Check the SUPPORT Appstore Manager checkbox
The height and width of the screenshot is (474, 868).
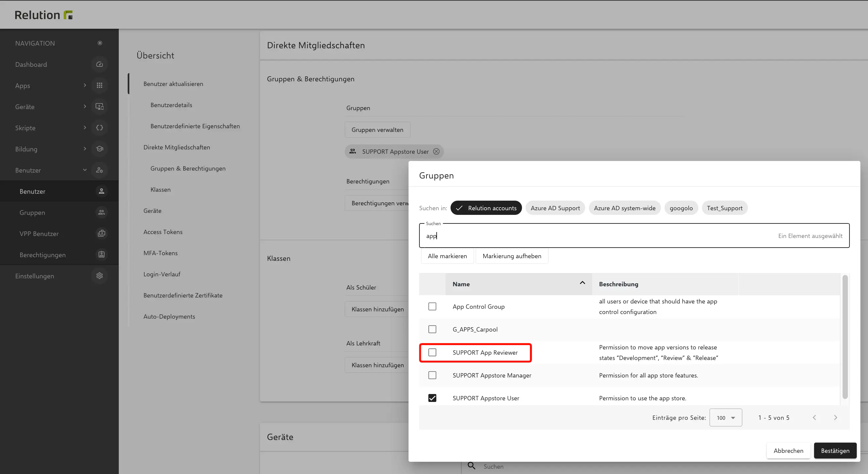(432, 375)
